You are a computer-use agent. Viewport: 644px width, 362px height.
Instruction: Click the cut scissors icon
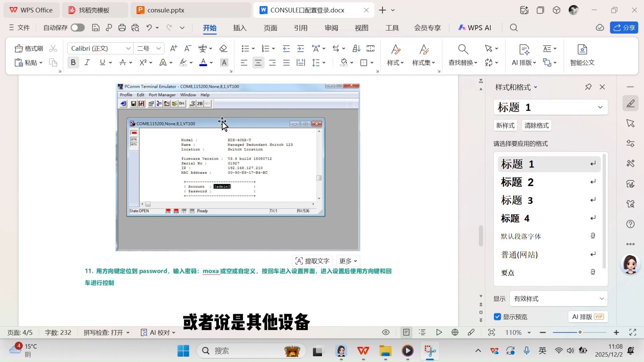click(x=53, y=49)
